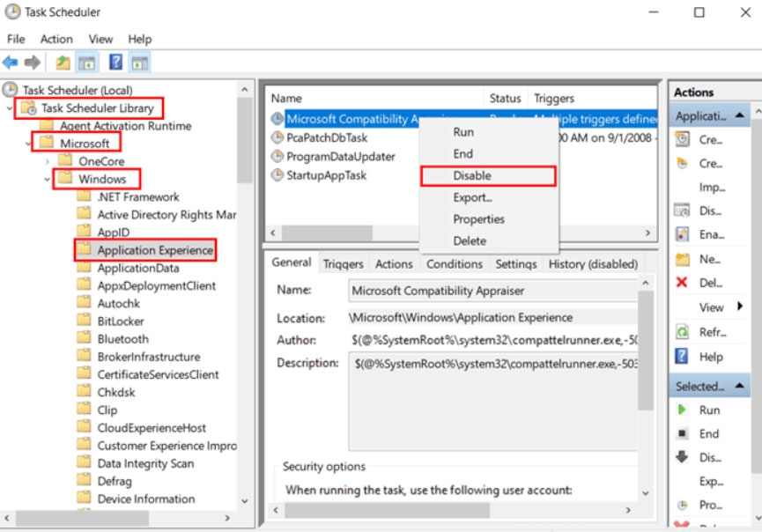The image size is (762, 532).
Task: Click the Help icon in Actions pane
Action: (x=682, y=357)
